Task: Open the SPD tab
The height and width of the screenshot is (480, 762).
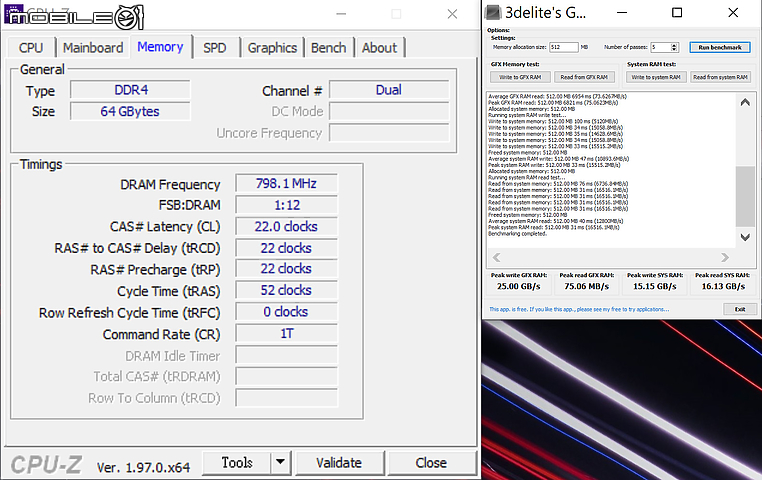Action: pyautogui.click(x=215, y=48)
